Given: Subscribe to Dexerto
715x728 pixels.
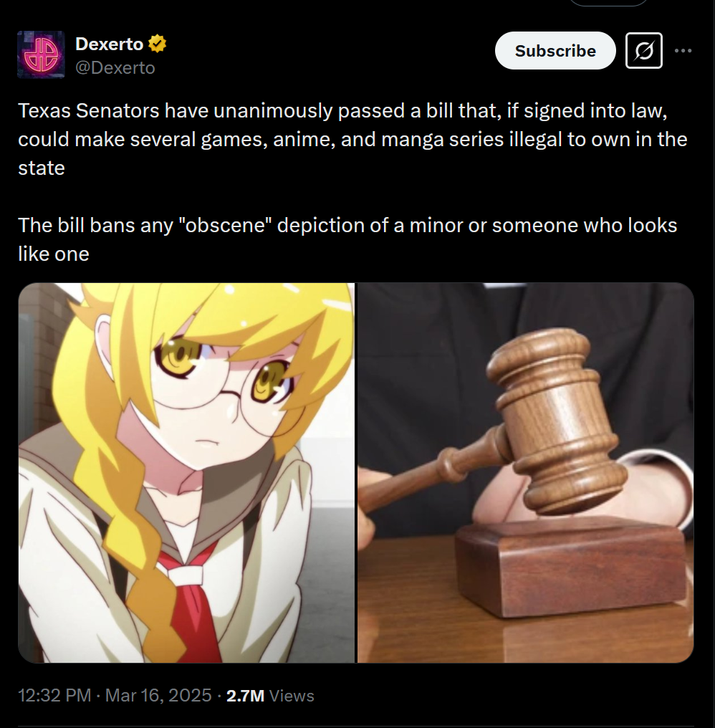Looking at the screenshot, I should point(555,51).
